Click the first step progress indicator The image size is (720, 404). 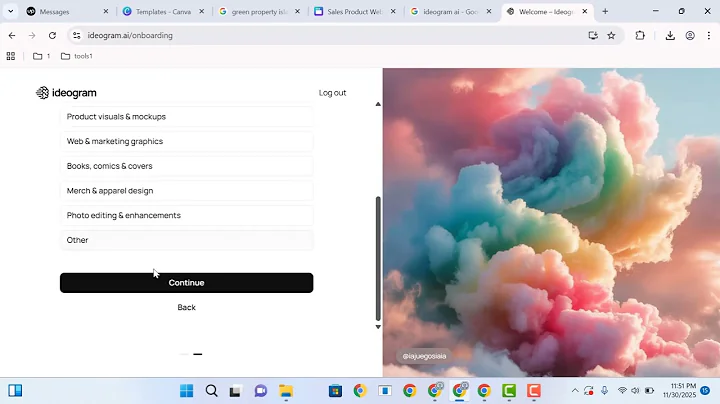point(184,354)
